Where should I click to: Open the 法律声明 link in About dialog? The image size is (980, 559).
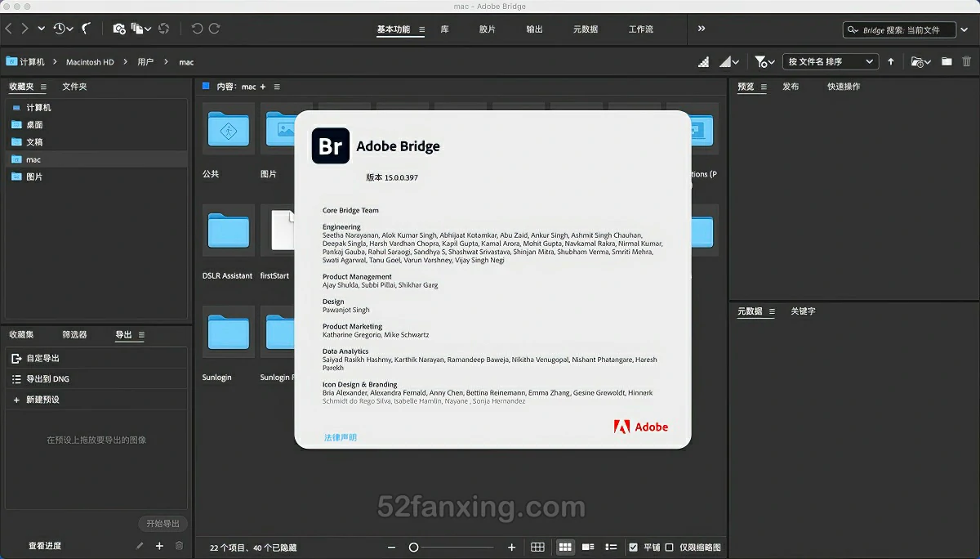click(341, 438)
